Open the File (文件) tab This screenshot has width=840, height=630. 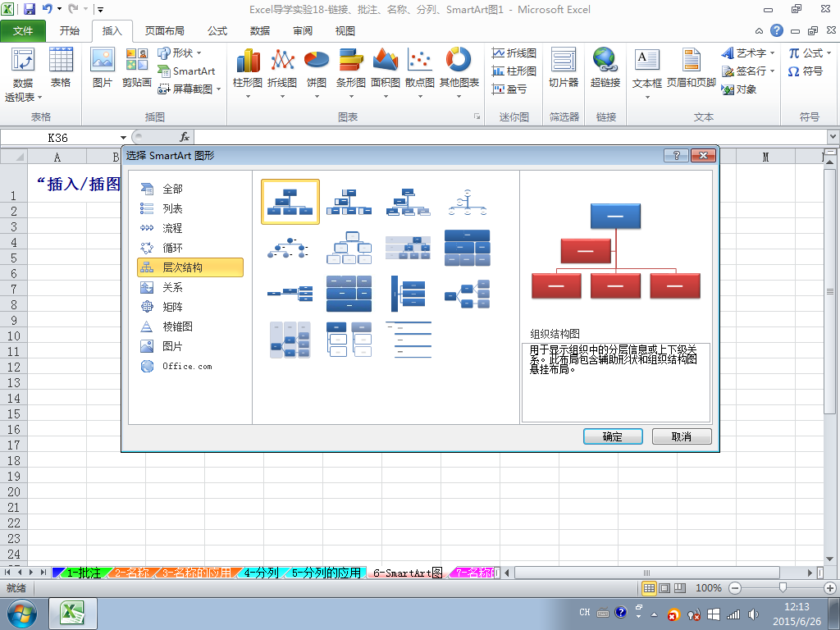[23, 31]
